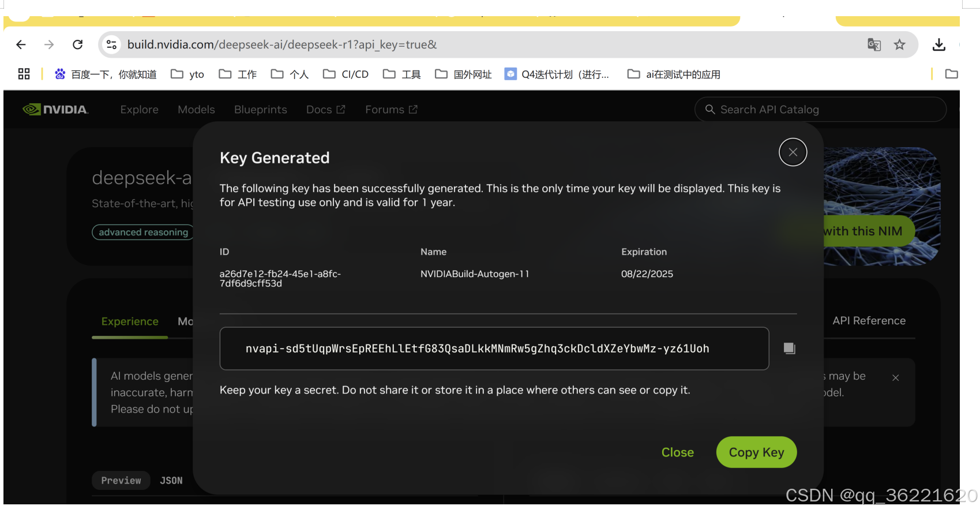Image resolution: width=980 pixels, height=513 pixels.
Task: Copy the API key using the copy icon
Action: coord(789,349)
